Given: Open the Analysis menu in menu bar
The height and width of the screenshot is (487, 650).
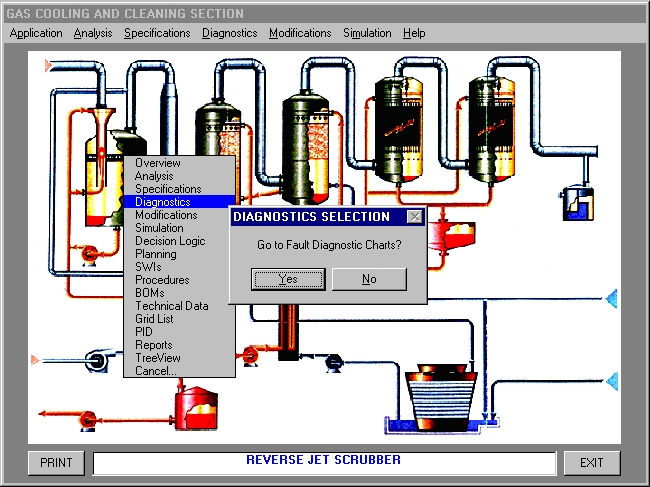Looking at the screenshot, I should [93, 33].
